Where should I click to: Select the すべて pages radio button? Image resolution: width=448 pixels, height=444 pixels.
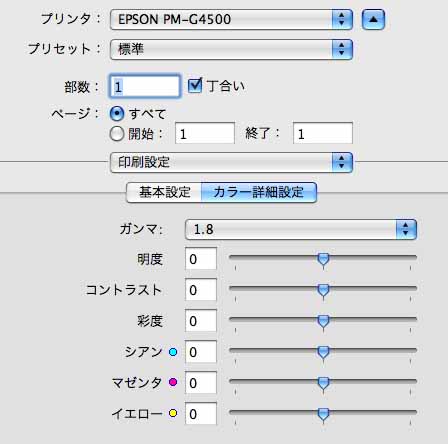[x=117, y=114]
